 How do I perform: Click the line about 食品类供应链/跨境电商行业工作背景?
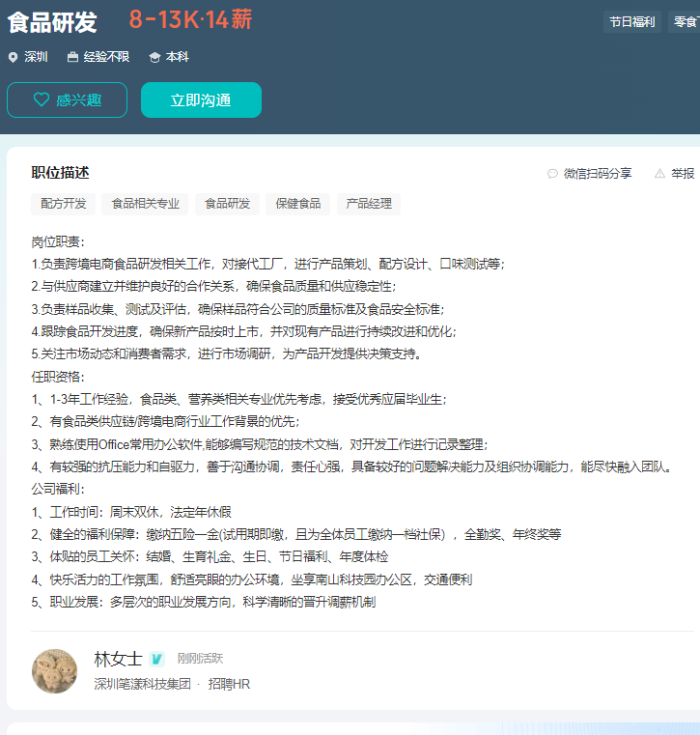tap(165, 421)
